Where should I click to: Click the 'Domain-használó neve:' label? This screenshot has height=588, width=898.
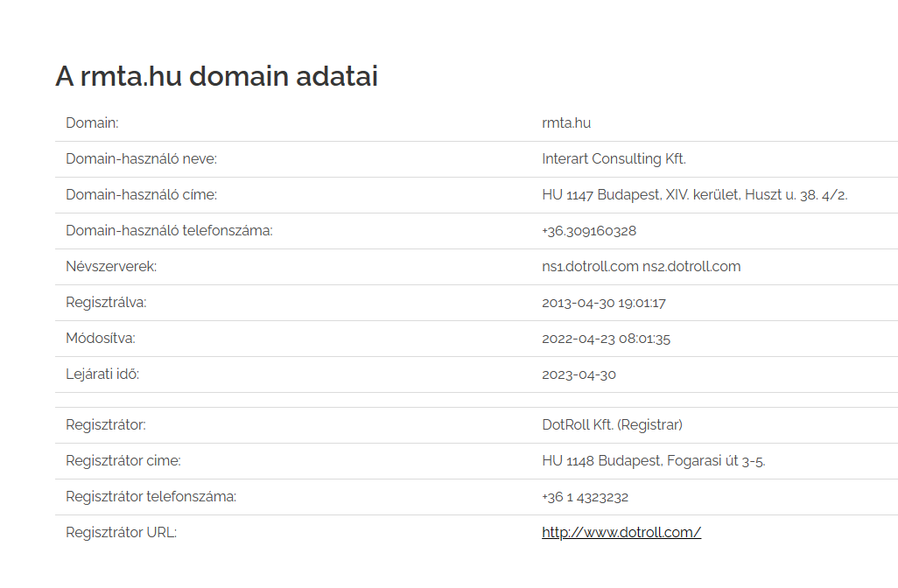142,158
